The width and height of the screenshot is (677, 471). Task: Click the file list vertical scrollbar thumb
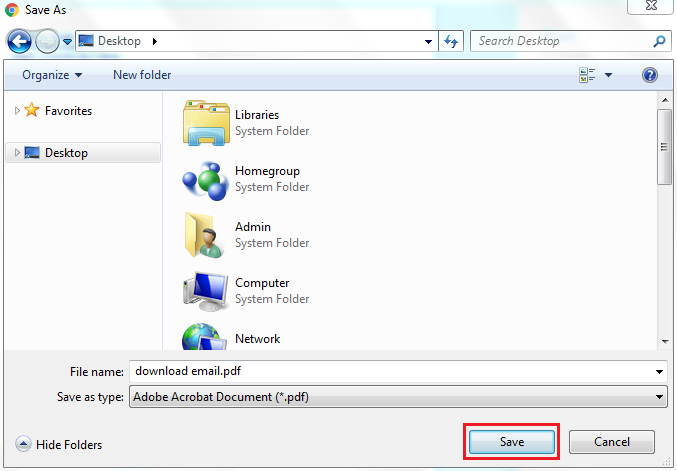(x=665, y=147)
